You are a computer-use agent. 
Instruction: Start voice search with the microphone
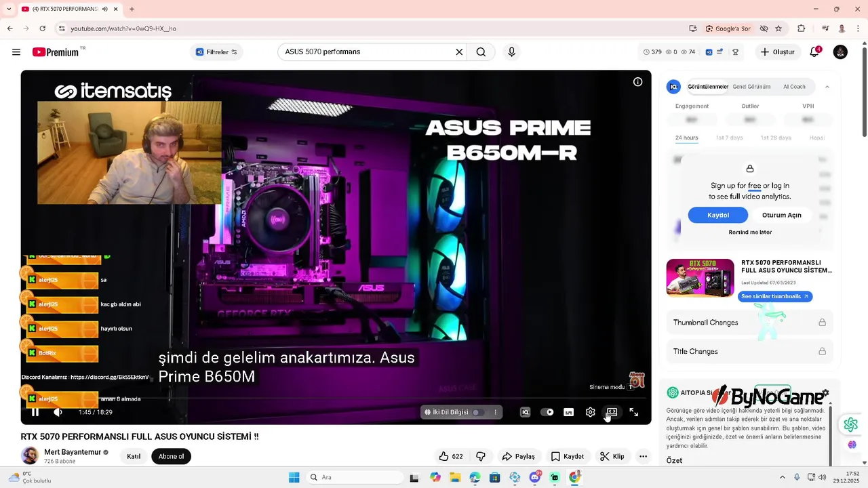[x=511, y=52]
